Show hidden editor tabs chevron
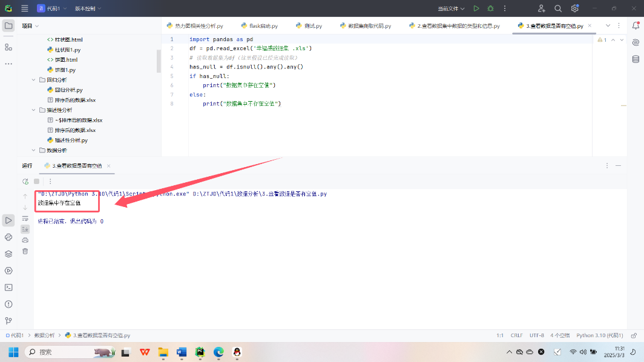 tap(608, 25)
